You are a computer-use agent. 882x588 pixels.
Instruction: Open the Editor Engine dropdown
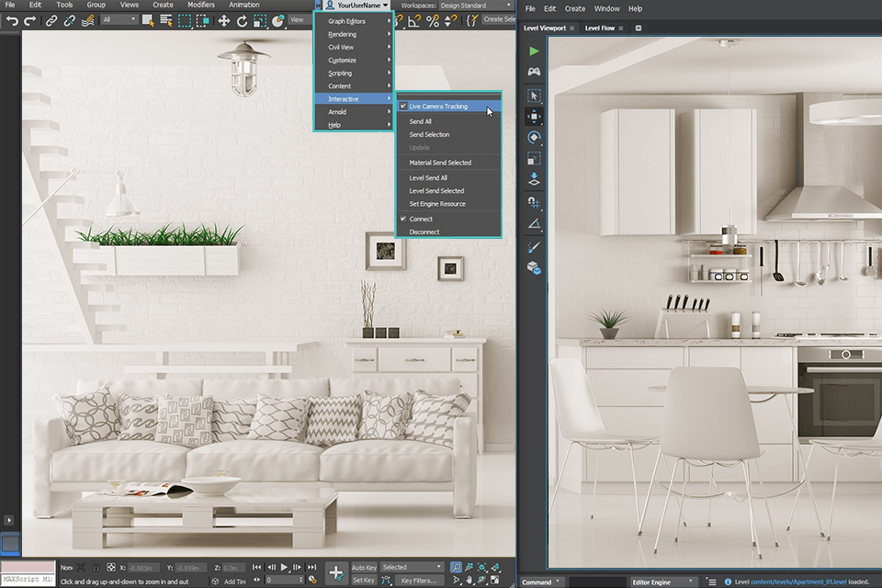tap(661, 582)
